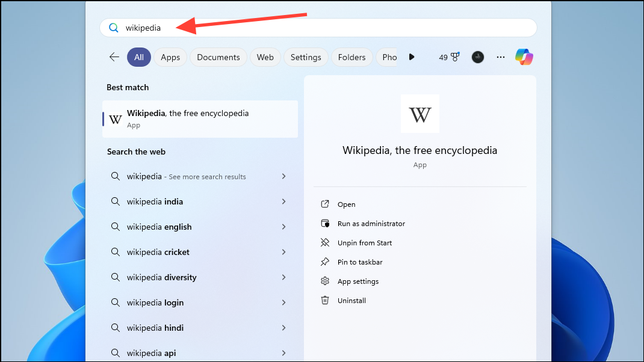The width and height of the screenshot is (644, 362).
Task: Select the 'wikipedia - See more search results' suggestion
Action: pos(200,176)
